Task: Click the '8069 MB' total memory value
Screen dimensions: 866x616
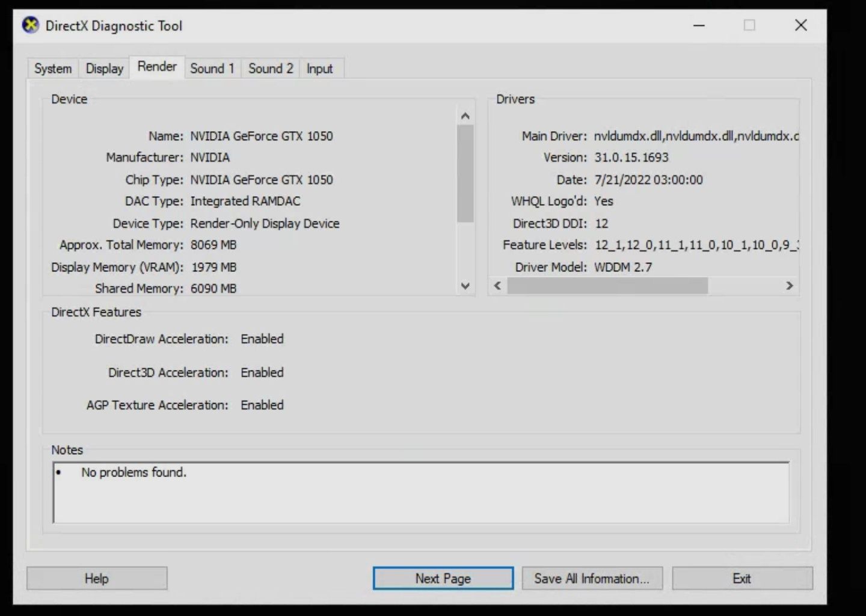Action: point(213,245)
